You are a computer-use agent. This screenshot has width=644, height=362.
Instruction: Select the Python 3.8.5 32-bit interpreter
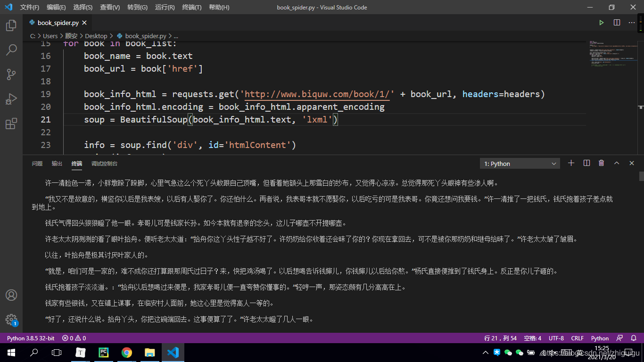(x=31, y=338)
